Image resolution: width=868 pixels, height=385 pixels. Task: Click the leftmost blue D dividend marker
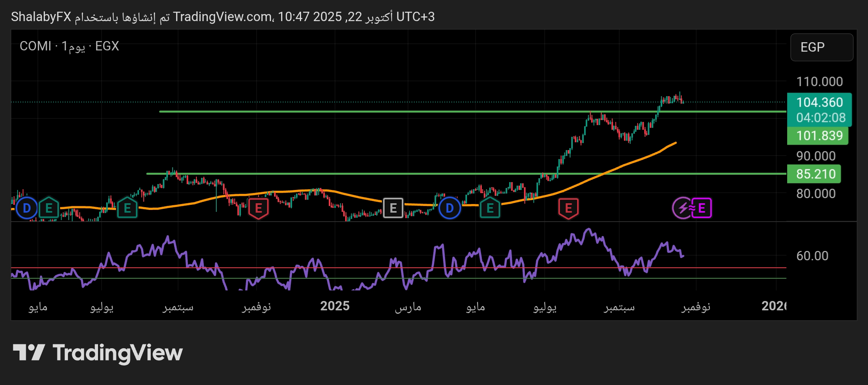(27, 208)
